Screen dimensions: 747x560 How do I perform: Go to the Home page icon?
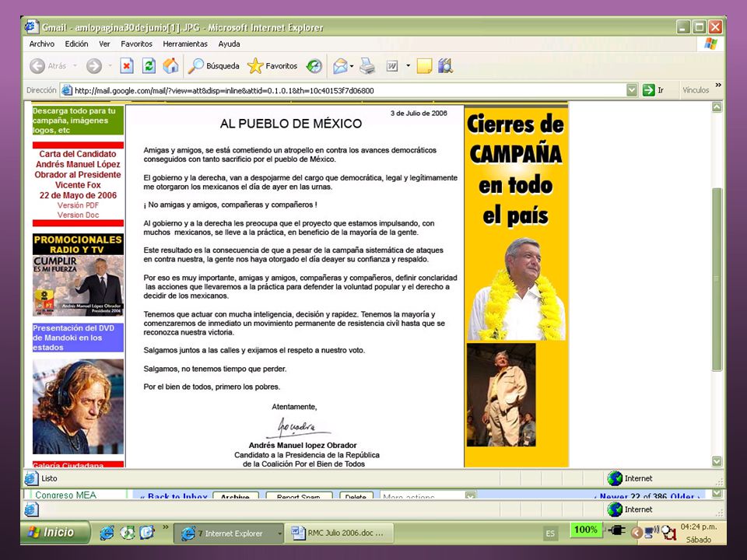[x=170, y=65]
